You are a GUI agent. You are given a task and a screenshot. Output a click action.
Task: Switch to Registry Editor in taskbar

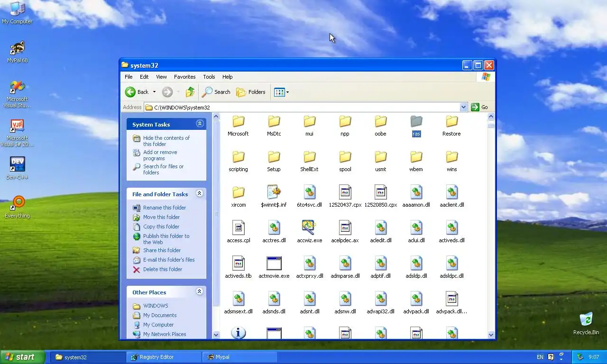pos(164,357)
